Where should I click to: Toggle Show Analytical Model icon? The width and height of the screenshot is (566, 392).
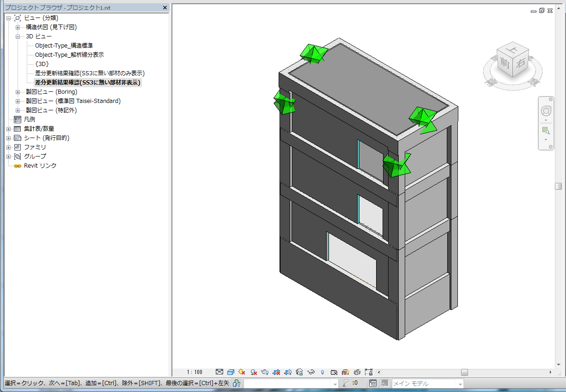(345, 372)
